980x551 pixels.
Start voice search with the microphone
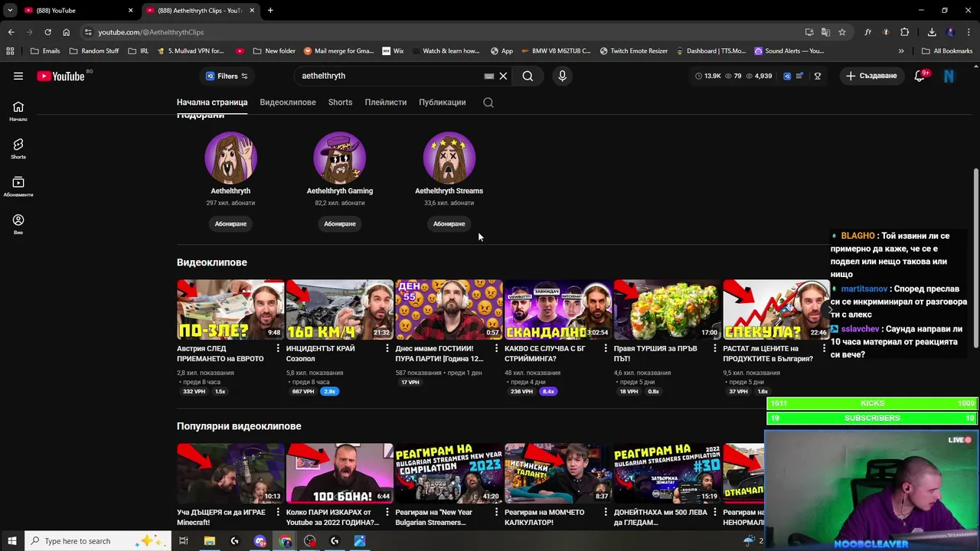(x=562, y=76)
